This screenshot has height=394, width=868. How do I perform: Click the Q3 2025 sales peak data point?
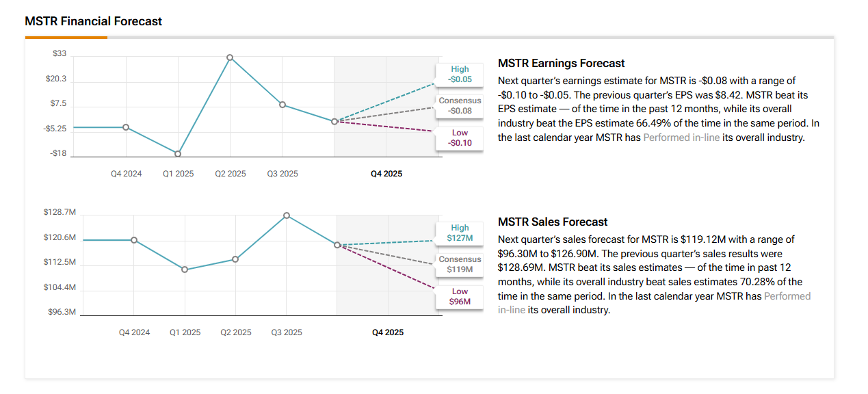click(x=287, y=215)
